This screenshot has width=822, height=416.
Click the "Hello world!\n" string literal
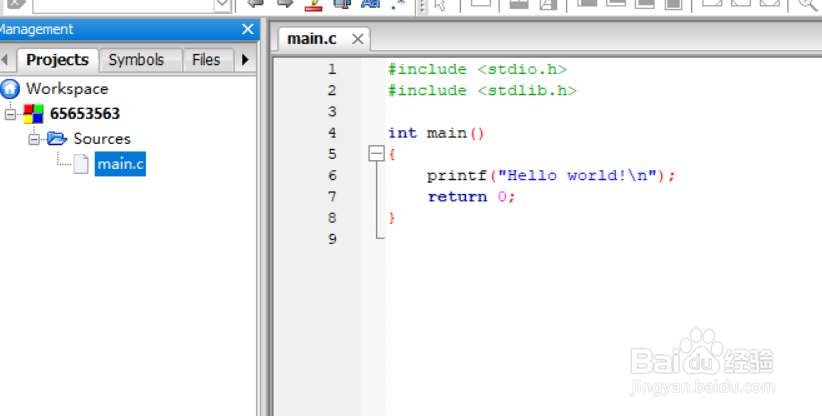[577, 176]
